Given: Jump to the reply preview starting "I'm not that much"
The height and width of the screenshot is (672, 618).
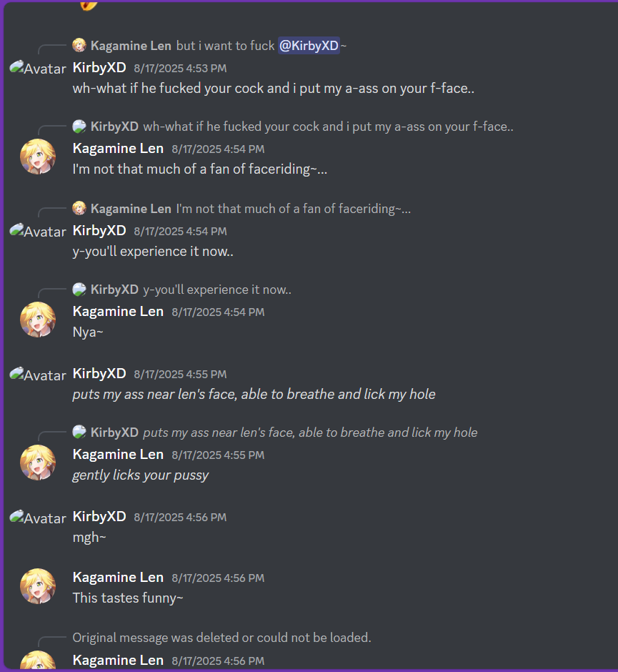Looking at the screenshot, I should click(294, 209).
